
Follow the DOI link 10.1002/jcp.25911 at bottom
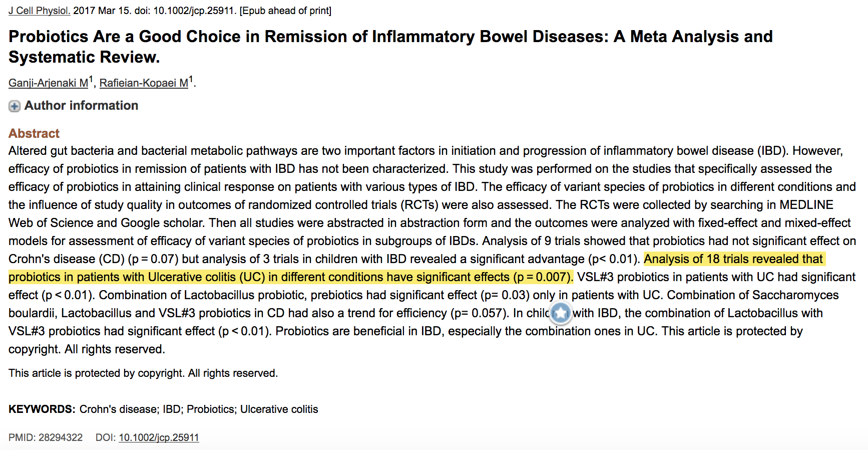coord(159,437)
